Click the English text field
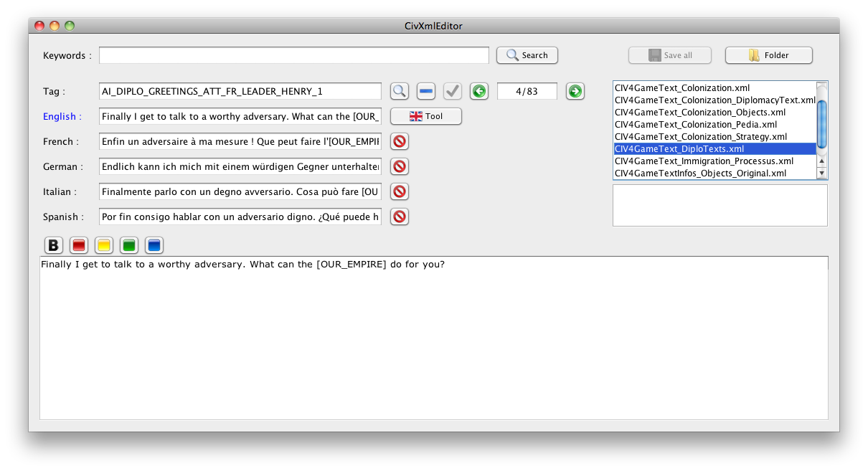The width and height of the screenshot is (868, 471). point(240,116)
